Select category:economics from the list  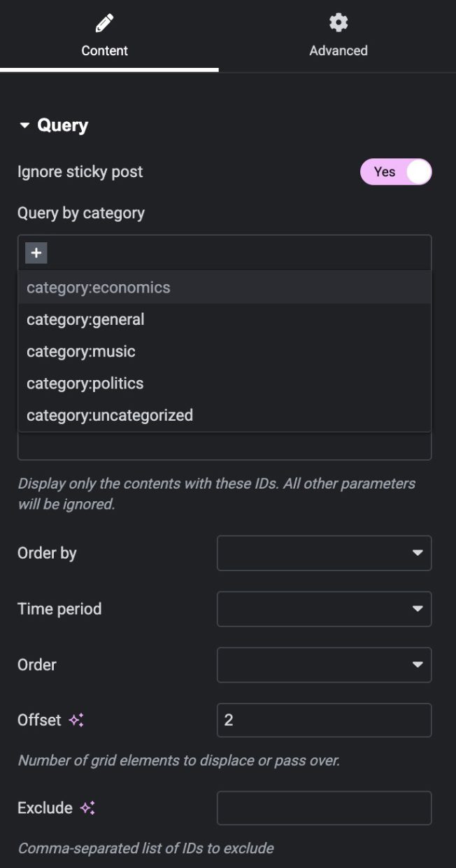pyautogui.click(x=99, y=288)
